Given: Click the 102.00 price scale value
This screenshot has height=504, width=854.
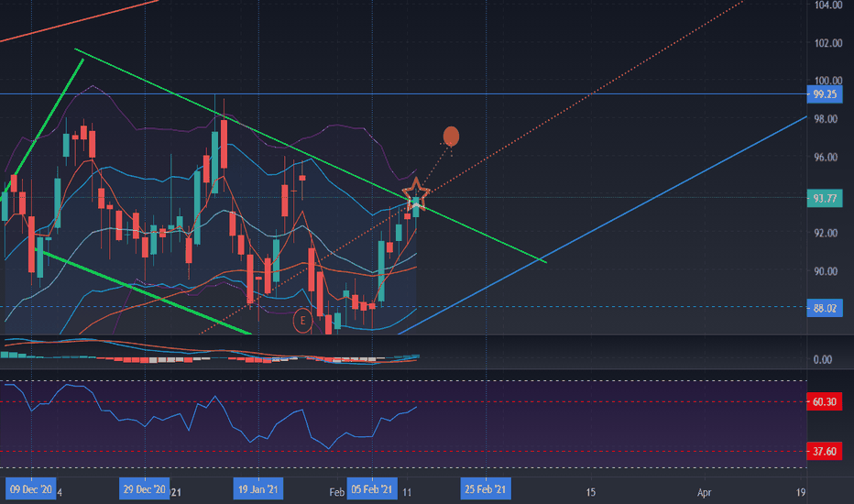Looking at the screenshot, I should [x=827, y=43].
